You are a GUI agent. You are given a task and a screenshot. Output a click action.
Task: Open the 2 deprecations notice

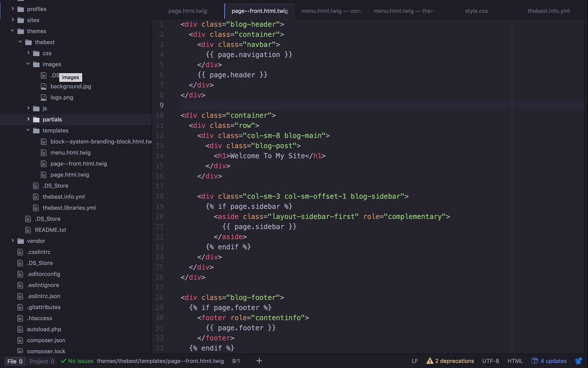coord(450,361)
